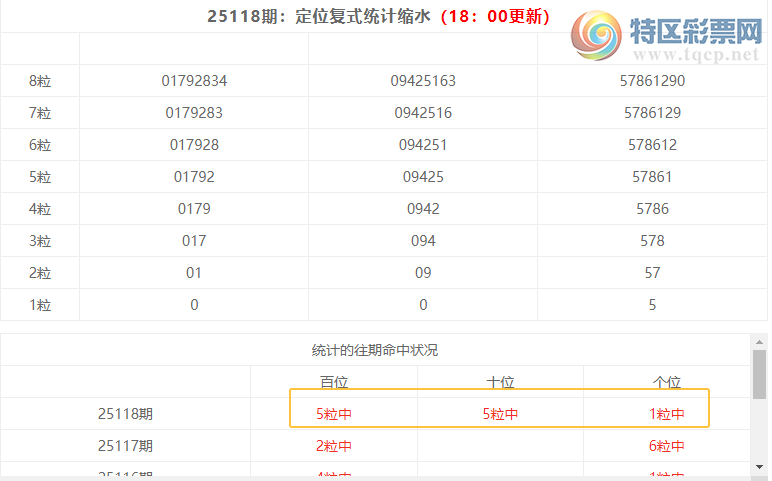The height and width of the screenshot is (481, 772).
Task: Click the vertical scrollbar thumb
Action: (760, 374)
